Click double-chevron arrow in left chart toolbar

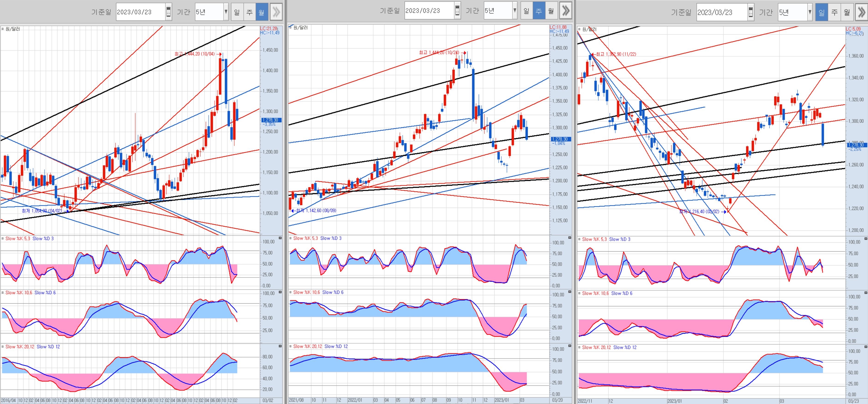(x=276, y=12)
